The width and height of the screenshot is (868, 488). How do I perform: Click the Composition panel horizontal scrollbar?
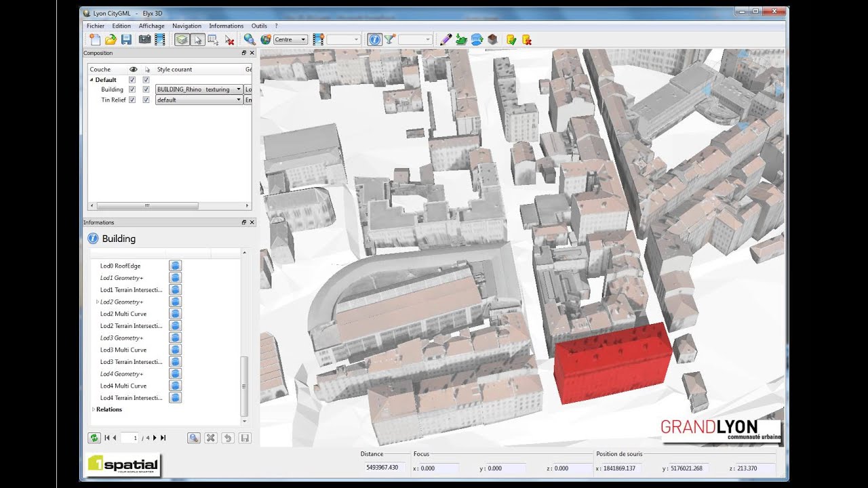point(147,206)
